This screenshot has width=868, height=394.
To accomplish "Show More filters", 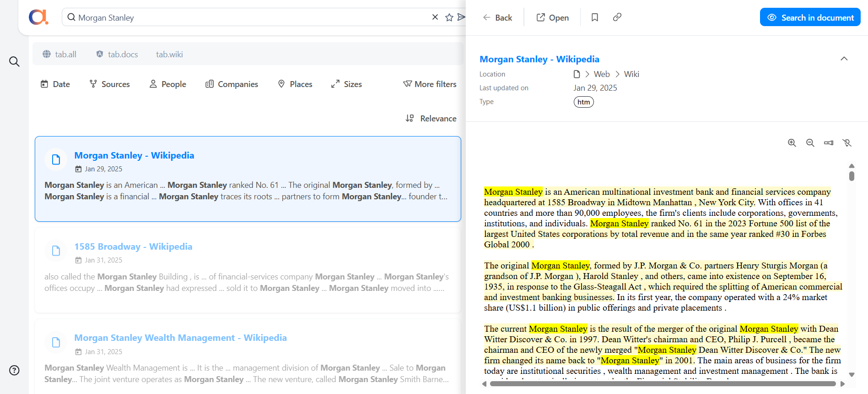I will [x=430, y=84].
